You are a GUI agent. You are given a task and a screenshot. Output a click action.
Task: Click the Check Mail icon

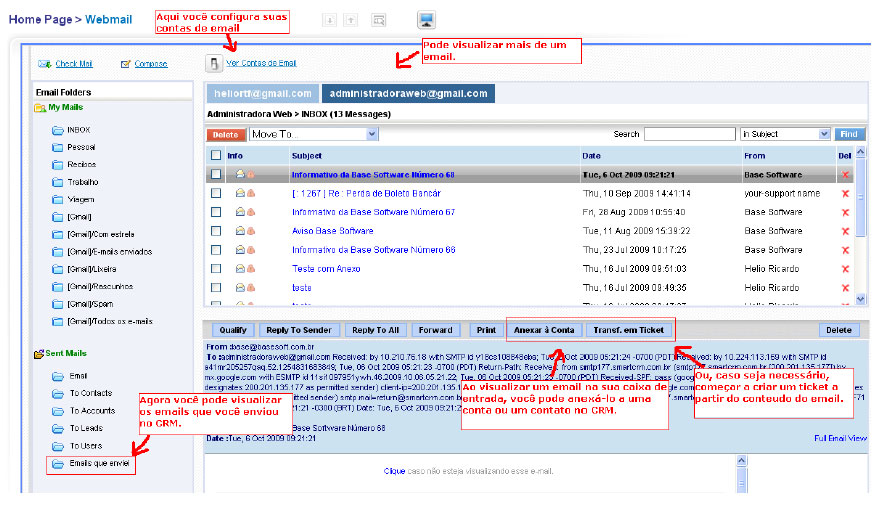[44, 64]
